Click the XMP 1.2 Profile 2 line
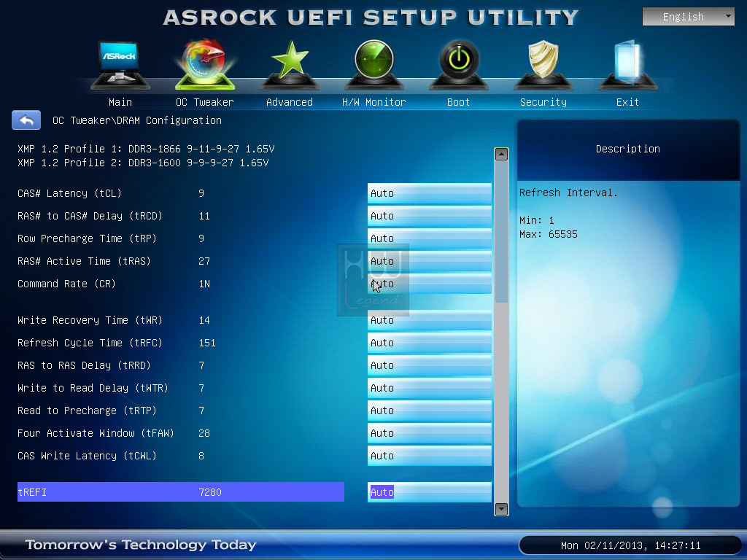The height and width of the screenshot is (560, 747). click(143, 163)
